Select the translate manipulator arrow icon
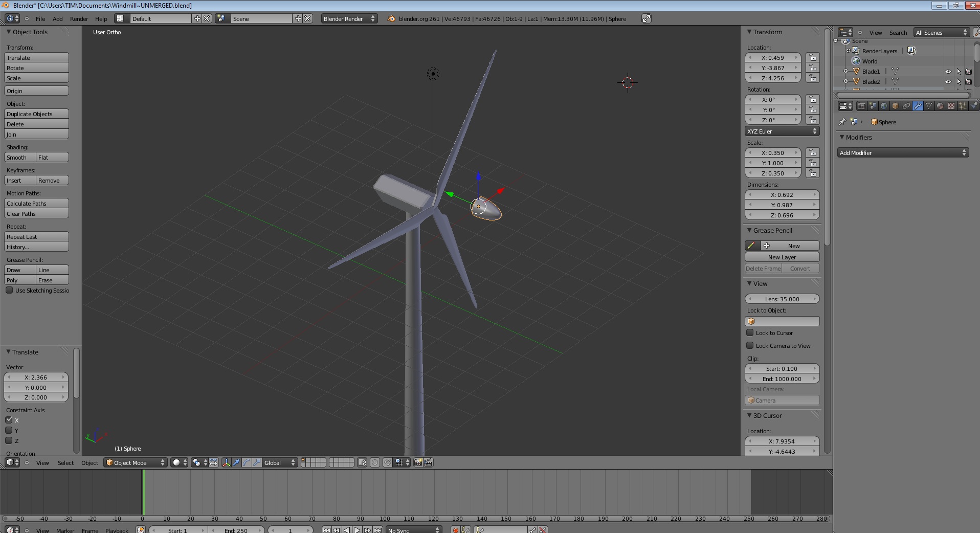This screenshot has height=533, width=980. click(236, 462)
